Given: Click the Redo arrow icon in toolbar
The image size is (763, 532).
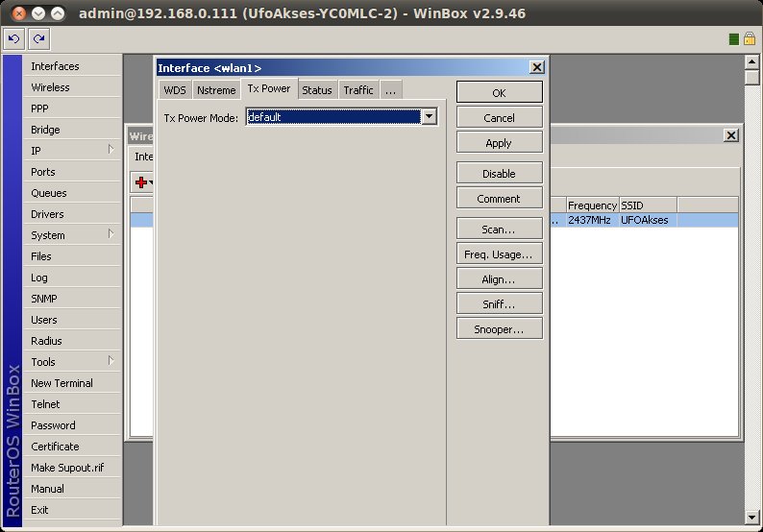Looking at the screenshot, I should point(39,39).
